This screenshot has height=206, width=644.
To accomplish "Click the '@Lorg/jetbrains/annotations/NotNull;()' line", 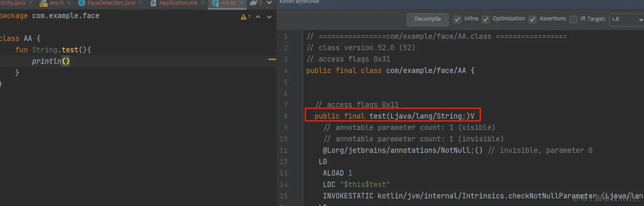I will click(x=458, y=150).
